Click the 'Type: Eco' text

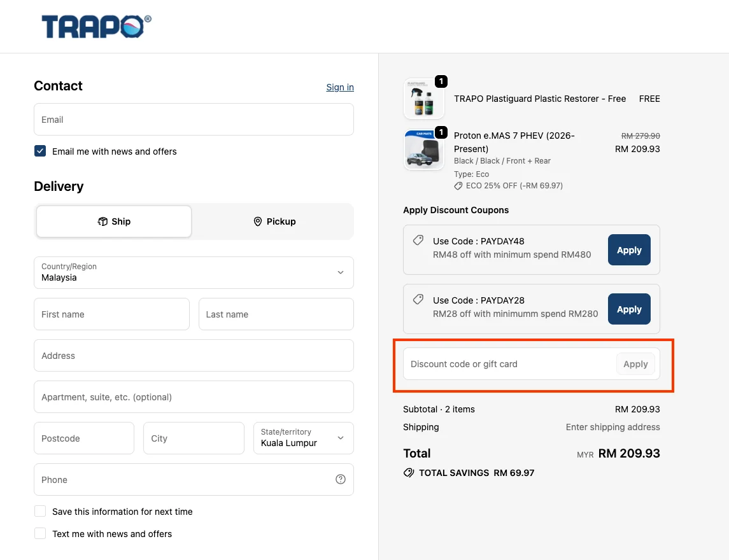pyautogui.click(x=471, y=174)
